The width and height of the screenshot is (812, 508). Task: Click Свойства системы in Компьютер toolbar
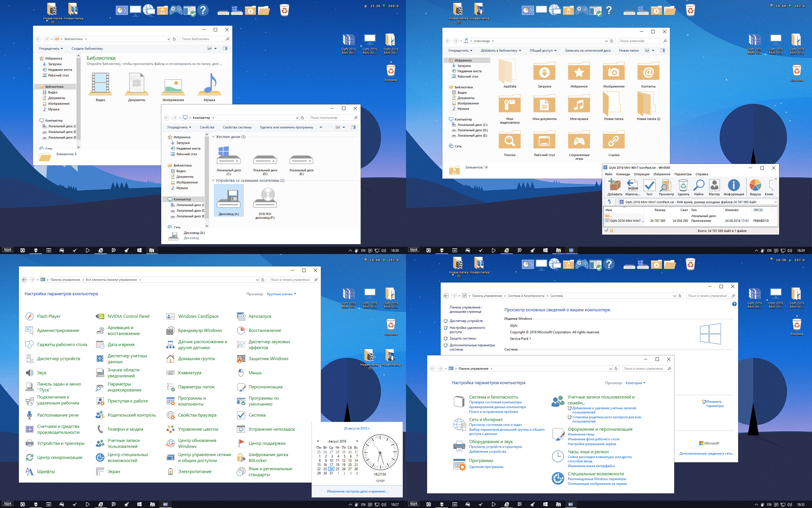coord(237,127)
